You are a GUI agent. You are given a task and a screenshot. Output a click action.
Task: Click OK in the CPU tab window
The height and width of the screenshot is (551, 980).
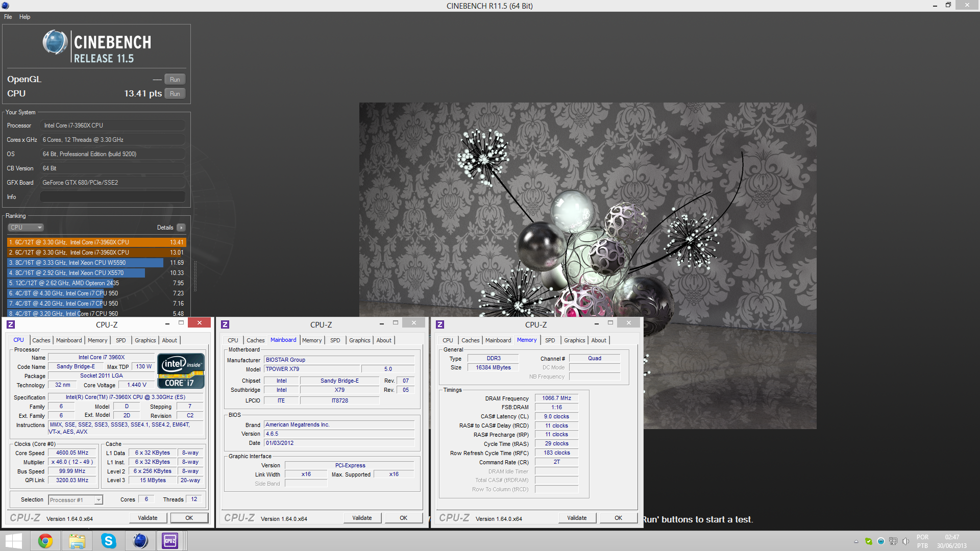tap(189, 518)
